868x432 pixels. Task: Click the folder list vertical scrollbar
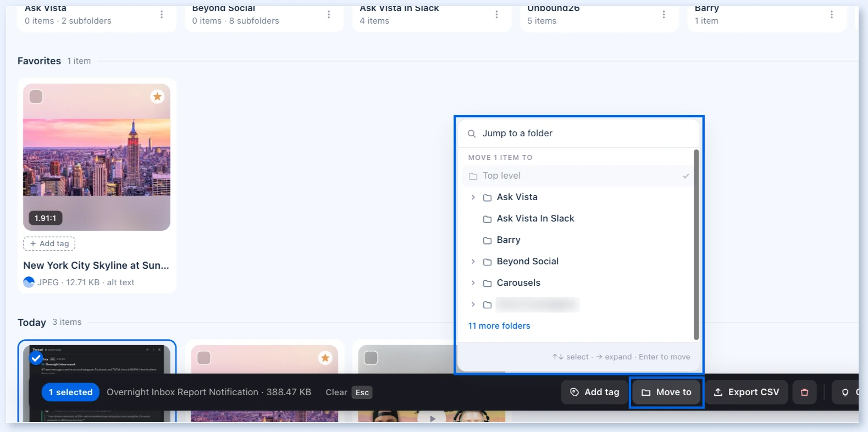[696, 245]
